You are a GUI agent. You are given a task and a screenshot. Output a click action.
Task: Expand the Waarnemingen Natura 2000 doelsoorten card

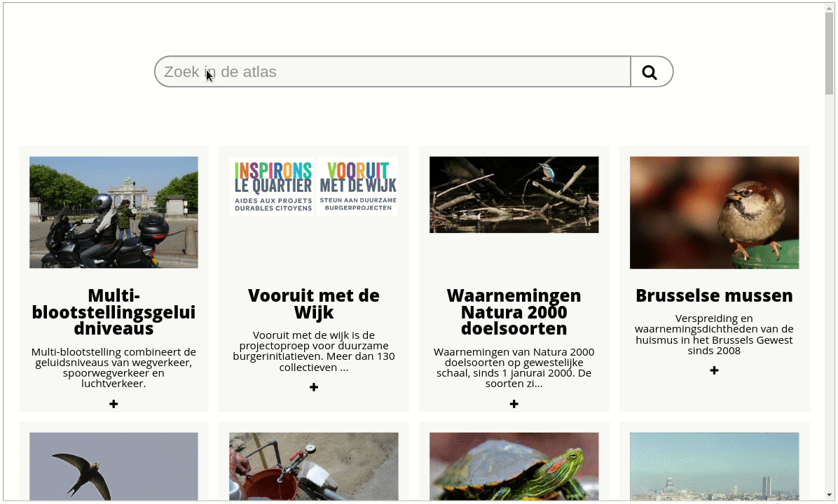[514, 402]
